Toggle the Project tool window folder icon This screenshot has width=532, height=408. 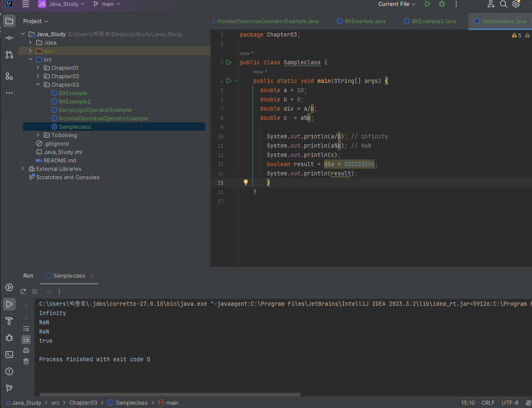coord(9,21)
